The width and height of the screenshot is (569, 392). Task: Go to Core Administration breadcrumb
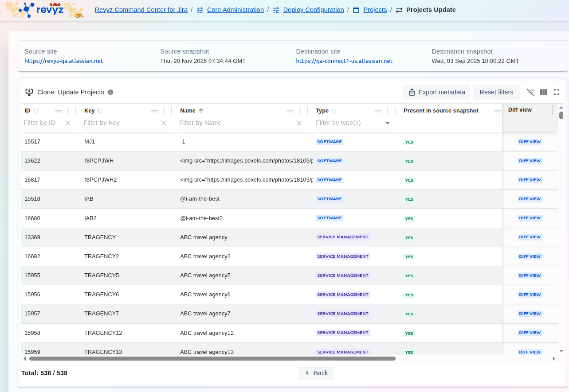[235, 10]
